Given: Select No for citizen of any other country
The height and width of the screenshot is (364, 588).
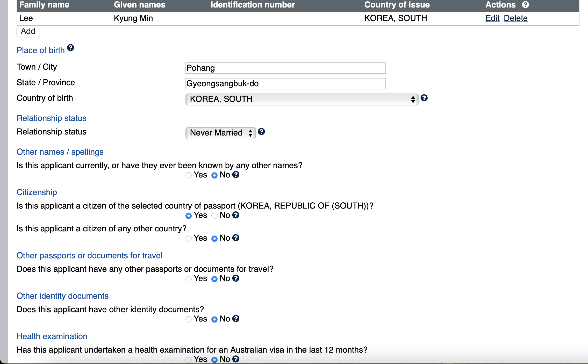Looking at the screenshot, I should pyautogui.click(x=214, y=239).
